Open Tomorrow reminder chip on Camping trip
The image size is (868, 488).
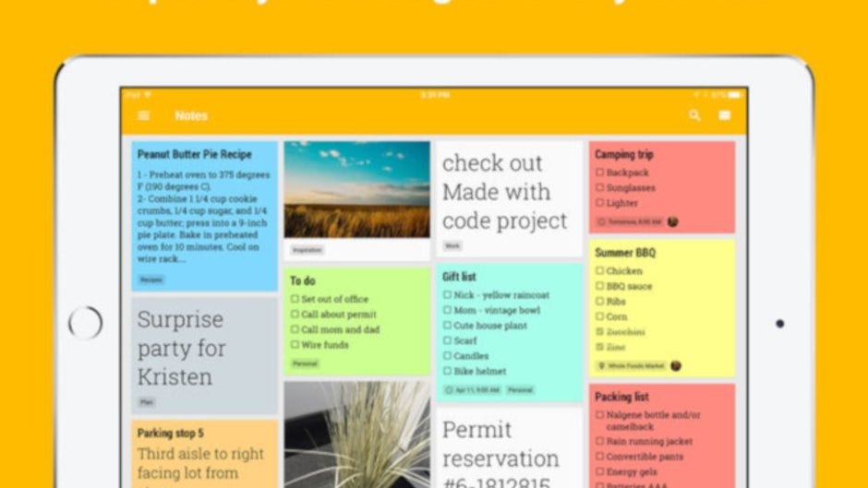pos(630,222)
